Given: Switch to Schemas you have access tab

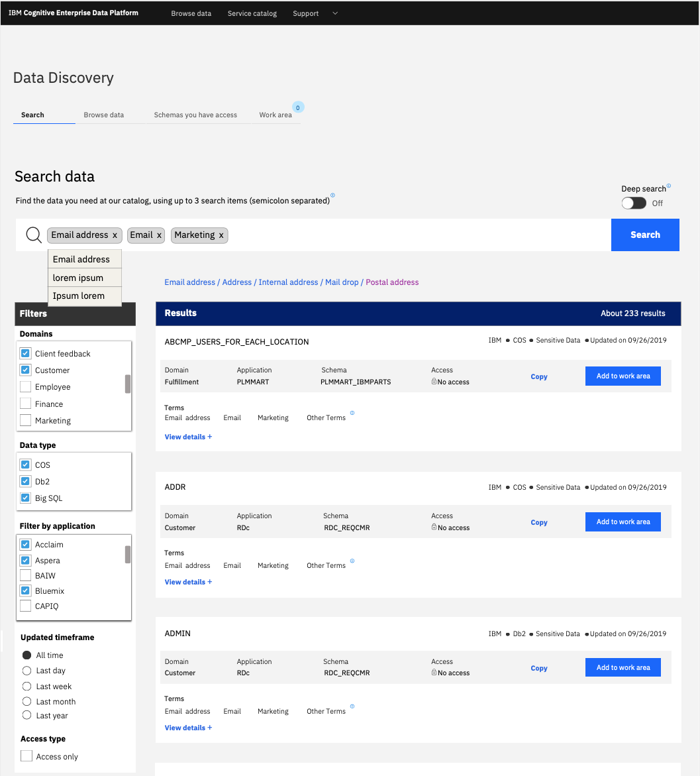Looking at the screenshot, I should [195, 115].
